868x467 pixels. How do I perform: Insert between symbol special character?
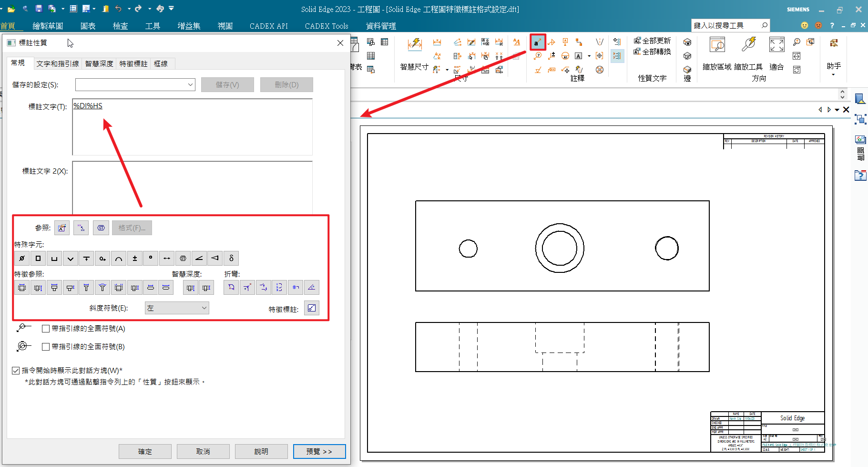click(x=167, y=258)
